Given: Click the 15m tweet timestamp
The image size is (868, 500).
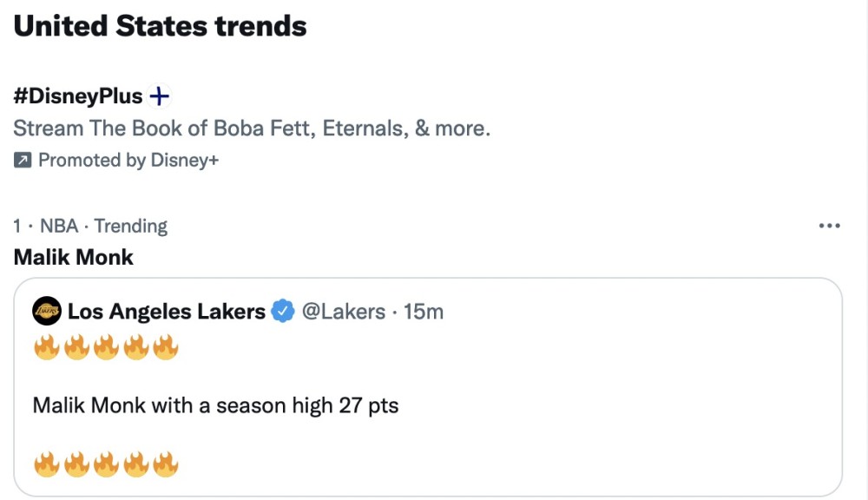Looking at the screenshot, I should point(424,311).
